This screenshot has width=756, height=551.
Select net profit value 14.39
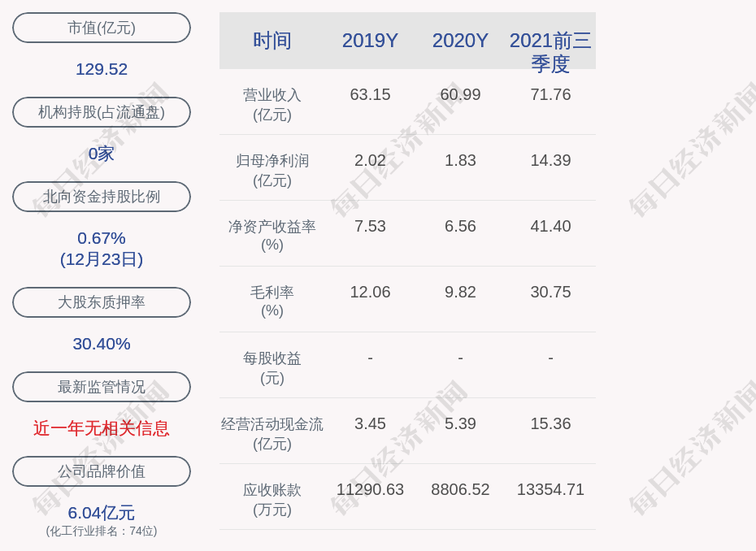pyautogui.click(x=550, y=160)
